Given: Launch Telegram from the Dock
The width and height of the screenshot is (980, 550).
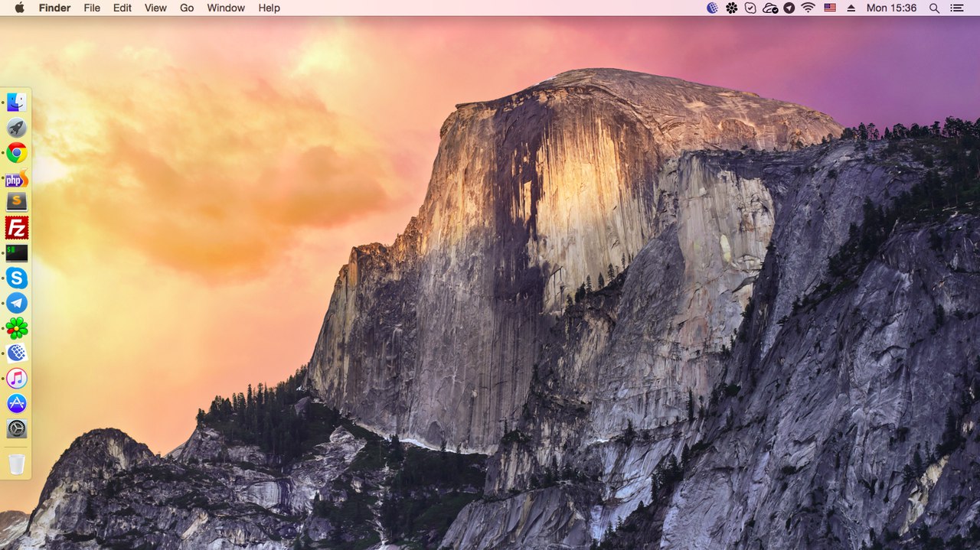Looking at the screenshot, I should click(17, 303).
